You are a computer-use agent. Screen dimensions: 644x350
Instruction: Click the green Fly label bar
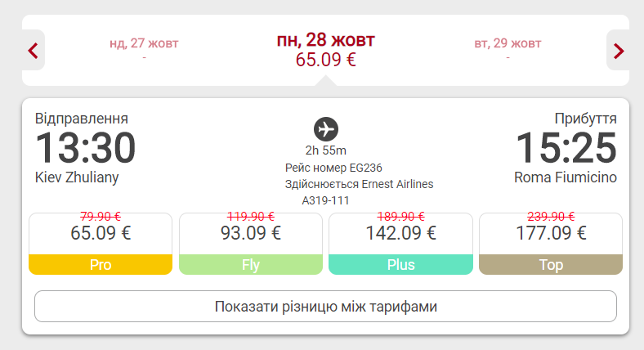pyautogui.click(x=251, y=265)
